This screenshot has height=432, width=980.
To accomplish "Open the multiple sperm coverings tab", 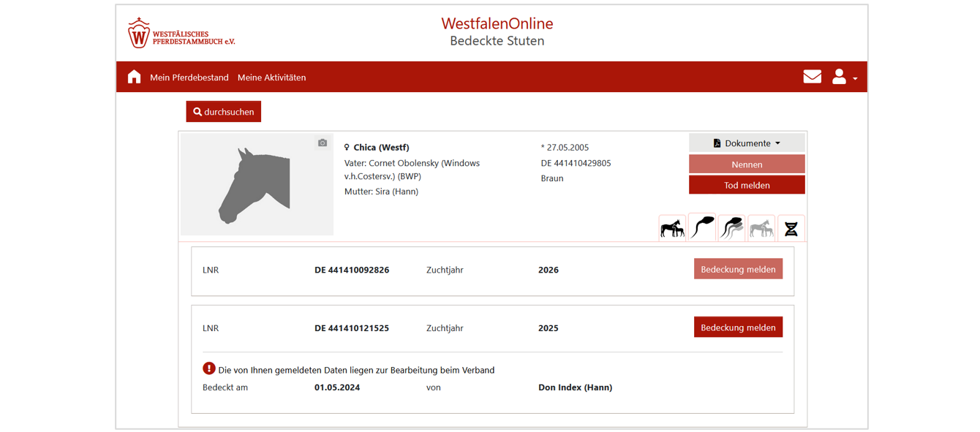I will coord(731,229).
